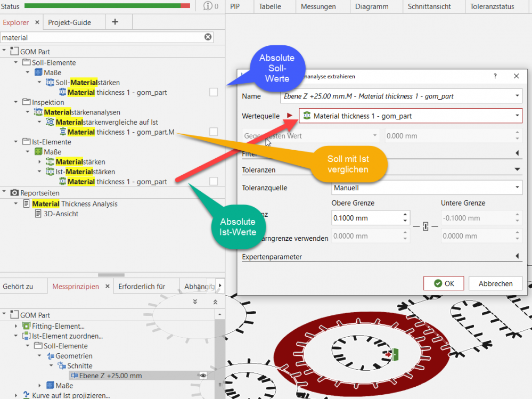Open the Projekt-Guide tab
The width and height of the screenshot is (532, 399).
click(69, 22)
